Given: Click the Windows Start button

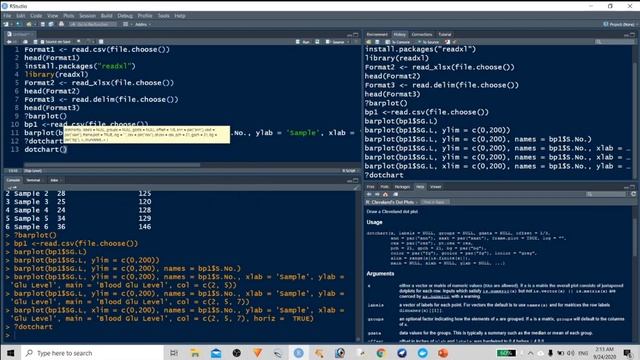Looking at the screenshot, I should click(x=11, y=353).
